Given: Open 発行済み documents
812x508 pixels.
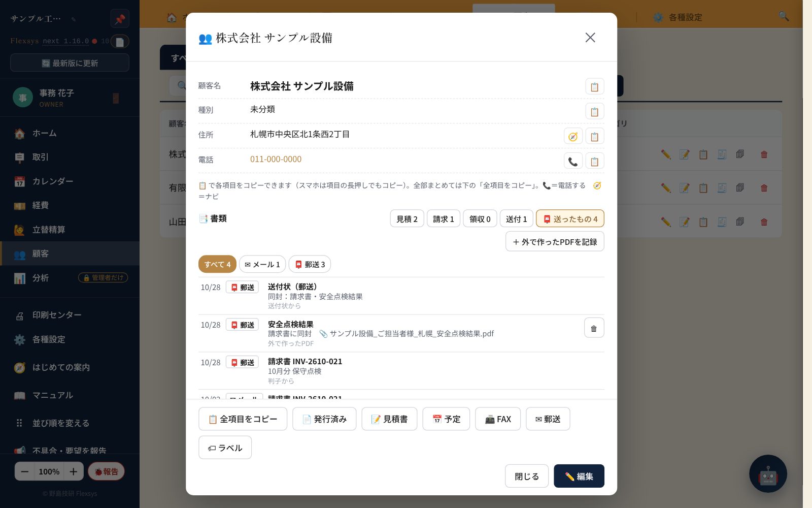Looking at the screenshot, I should point(324,419).
